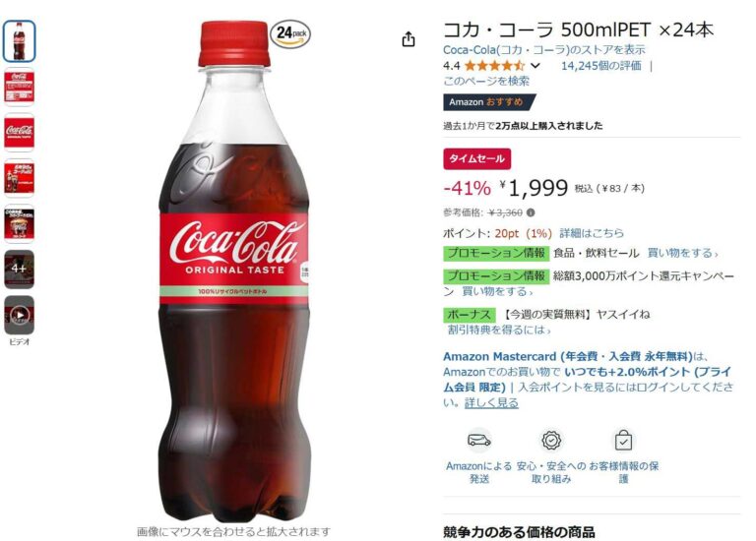Image resolution: width=756 pixels, height=541 pixels.
Task: Select the second label thumbnail
Action: point(20,87)
